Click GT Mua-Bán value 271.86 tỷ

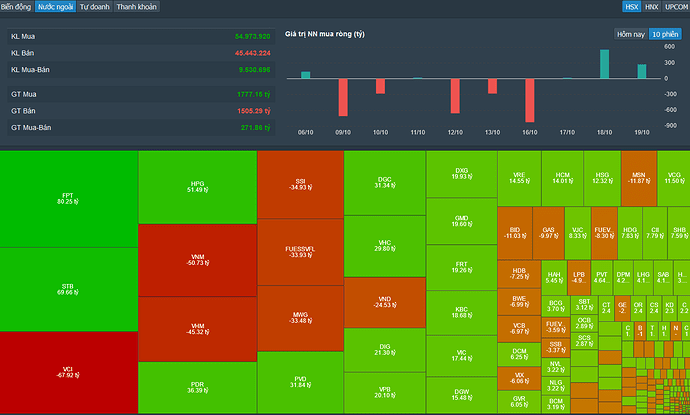(255, 128)
